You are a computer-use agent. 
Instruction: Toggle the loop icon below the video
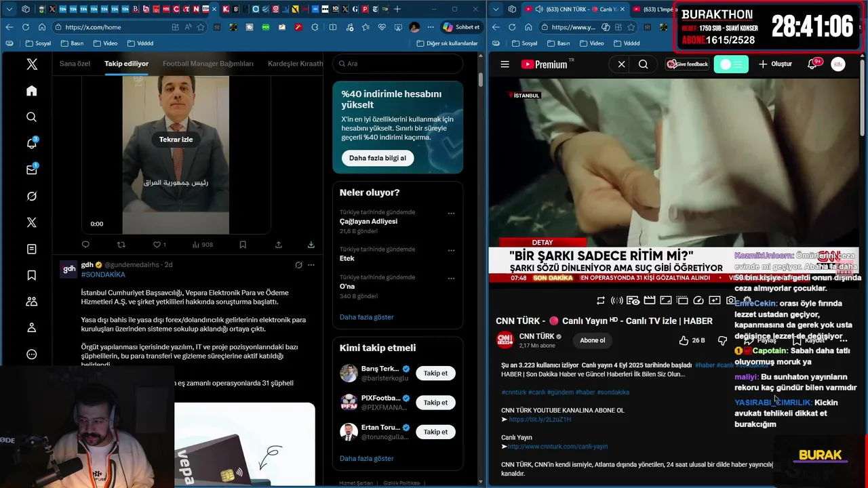point(601,300)
